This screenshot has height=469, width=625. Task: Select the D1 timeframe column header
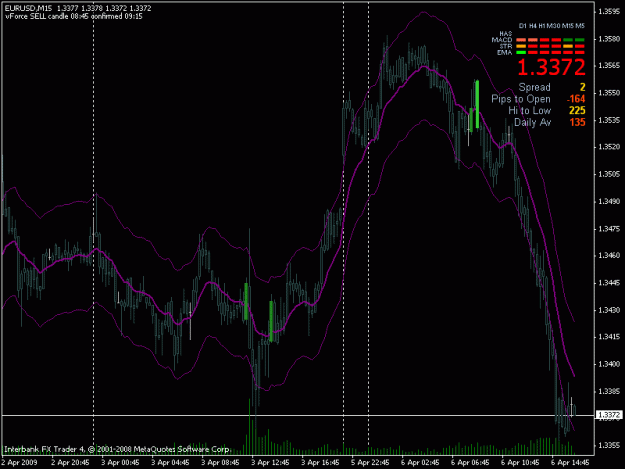[523, 26]
